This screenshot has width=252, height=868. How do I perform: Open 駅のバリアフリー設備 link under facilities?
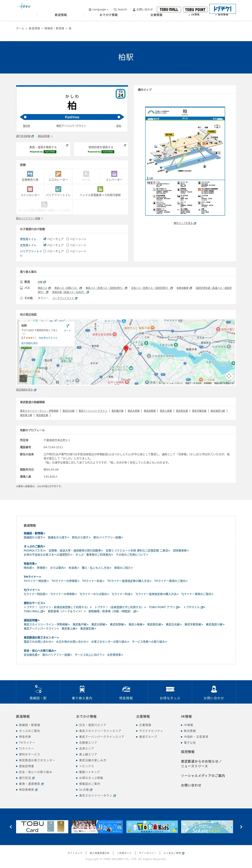(28, 218)
